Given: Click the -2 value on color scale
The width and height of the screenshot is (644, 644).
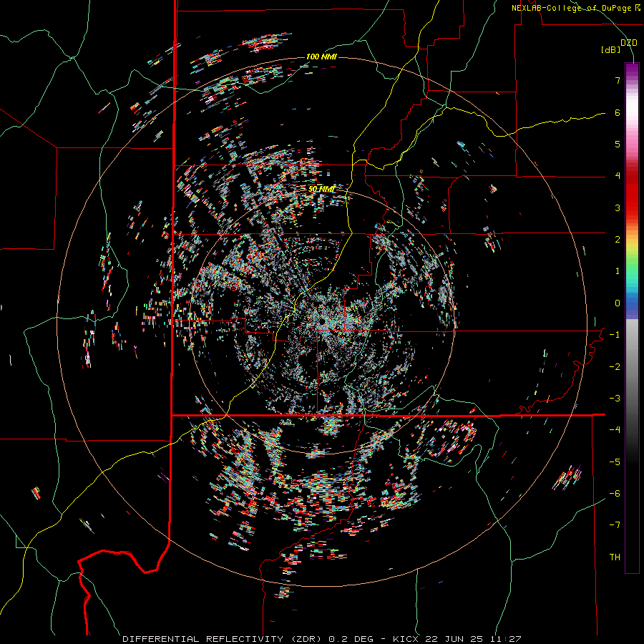Looking at the screenshot, I should pyautogui.click(x=615, y=367).
